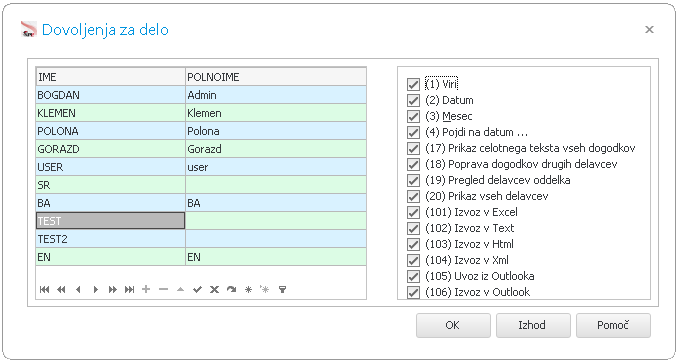
Task: Toggle (101) Izvoz v Excel checkbox
Action: point(413,212)
